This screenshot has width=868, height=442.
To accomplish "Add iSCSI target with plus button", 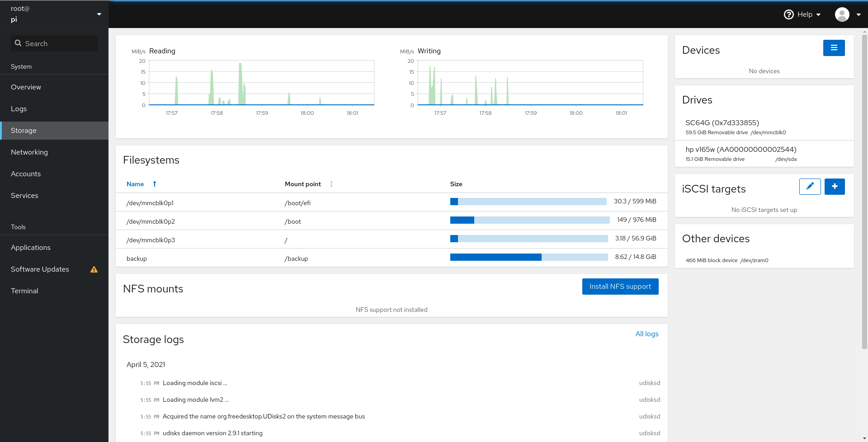I will [834, 186].
